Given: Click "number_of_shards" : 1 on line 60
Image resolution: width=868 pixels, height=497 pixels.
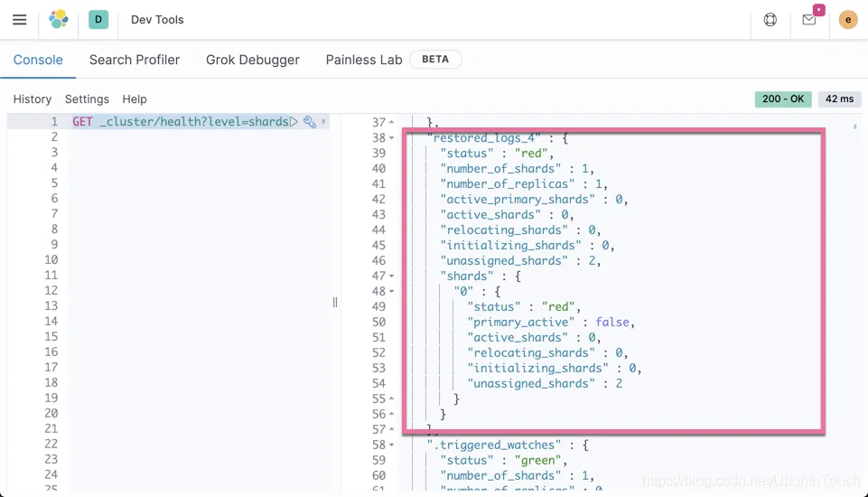Looking at the screenshot, I should pyautogui.click(x=517, y=476).
